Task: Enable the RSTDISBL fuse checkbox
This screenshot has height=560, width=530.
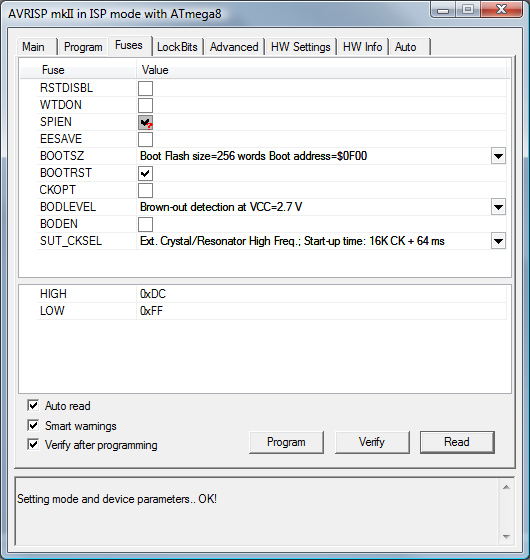Action: click(145, 88)
